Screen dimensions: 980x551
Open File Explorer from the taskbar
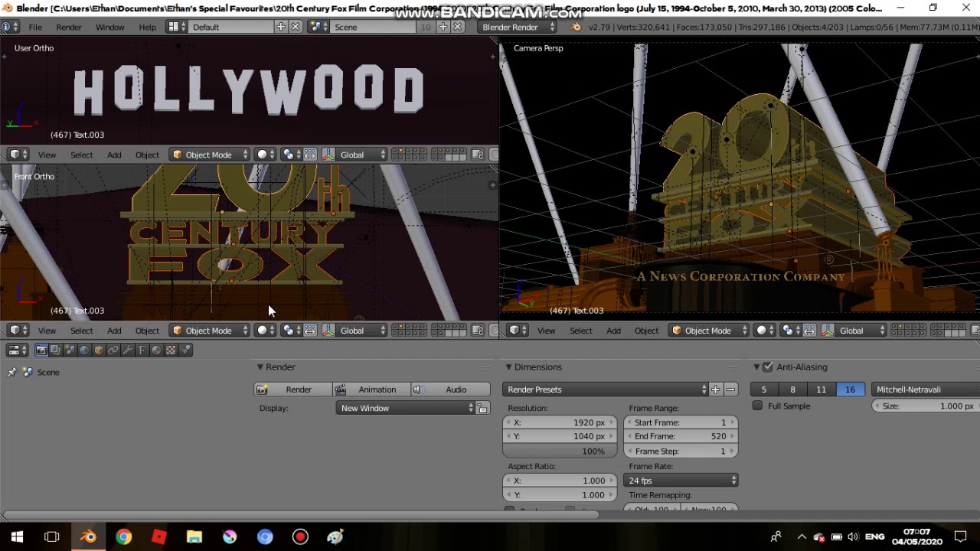point(194,537)
